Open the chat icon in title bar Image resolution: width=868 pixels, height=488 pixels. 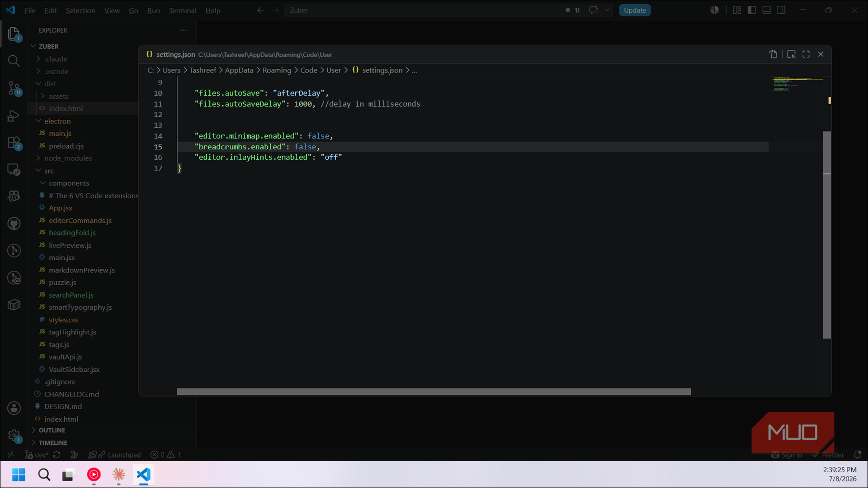(593, 10)
